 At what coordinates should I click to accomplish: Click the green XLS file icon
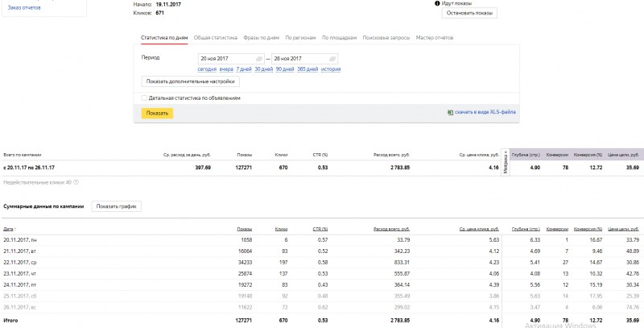[x=450, y=112]
